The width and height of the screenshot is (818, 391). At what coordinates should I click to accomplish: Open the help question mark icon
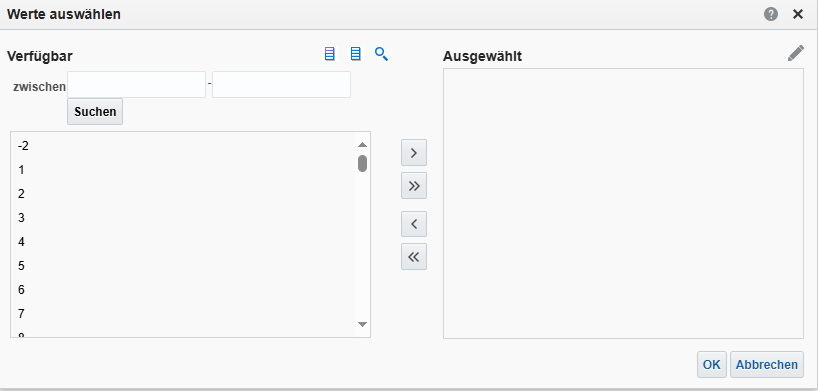pos(771,15)
